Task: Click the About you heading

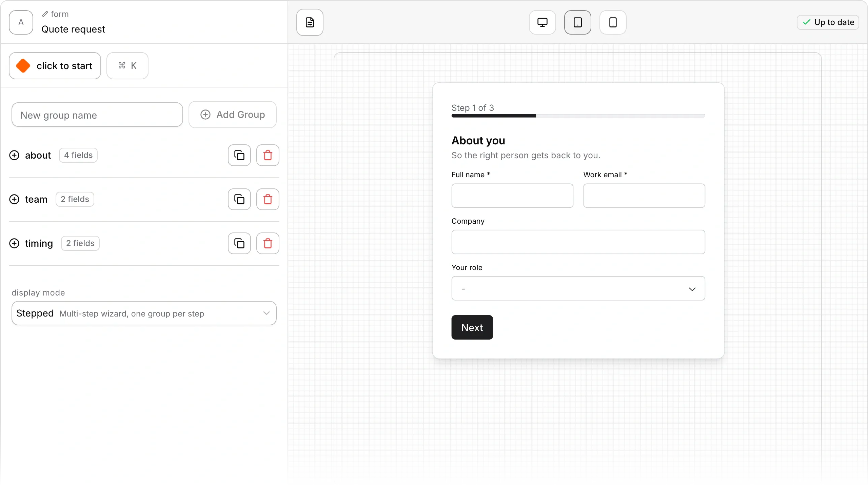Action: pos(478,141)
